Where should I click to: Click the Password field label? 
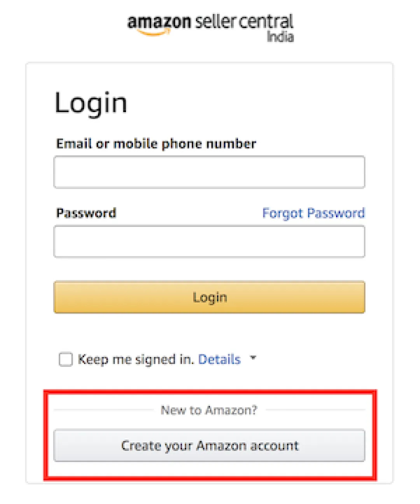point(86,213)
